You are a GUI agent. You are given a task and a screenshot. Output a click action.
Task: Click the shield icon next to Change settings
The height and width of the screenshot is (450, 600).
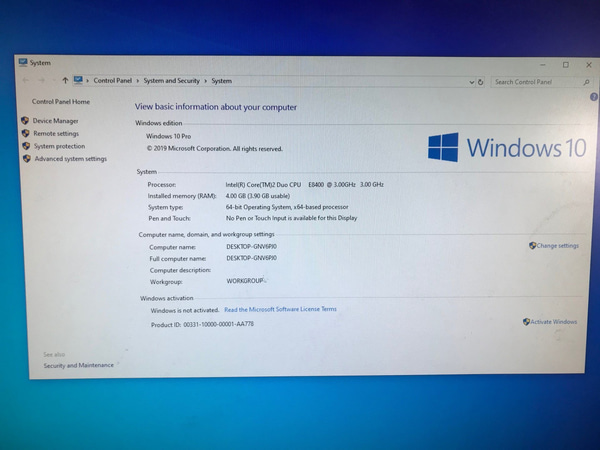tap(533, 246)
